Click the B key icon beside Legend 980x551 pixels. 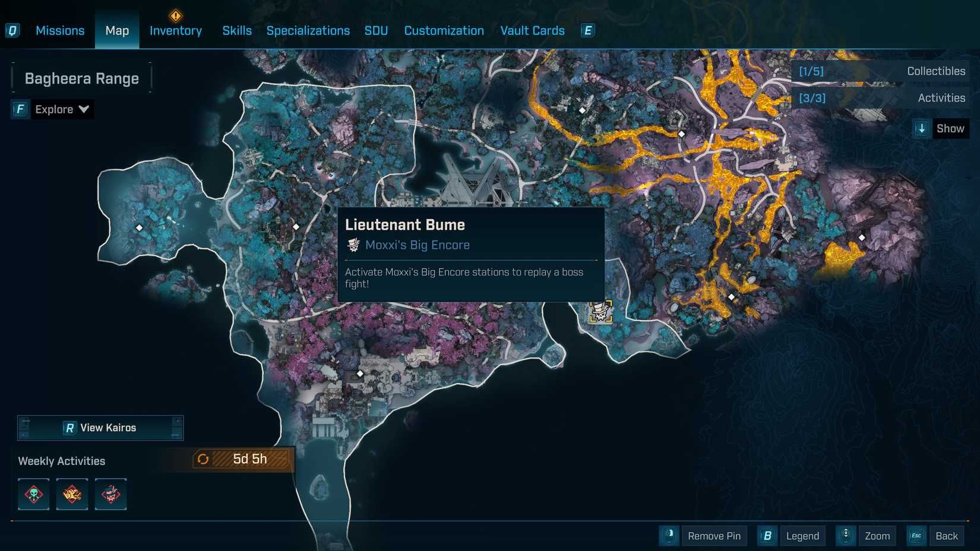click(767, 536)
